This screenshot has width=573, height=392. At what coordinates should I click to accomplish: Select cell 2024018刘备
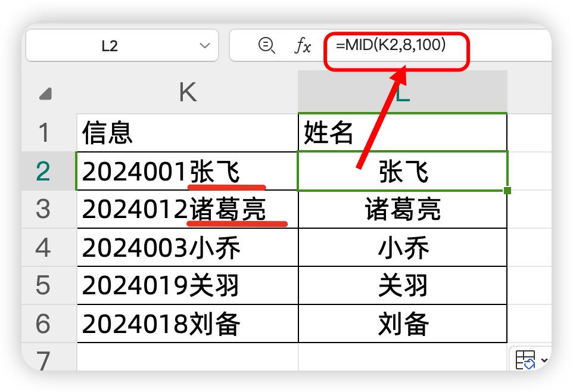188,323
